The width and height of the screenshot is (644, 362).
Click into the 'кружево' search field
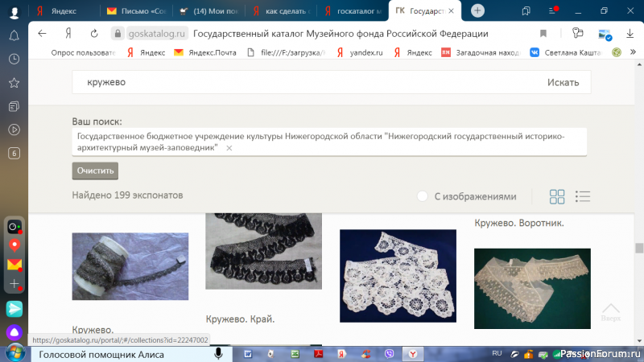pyautogui.click(x=306, y=82)
